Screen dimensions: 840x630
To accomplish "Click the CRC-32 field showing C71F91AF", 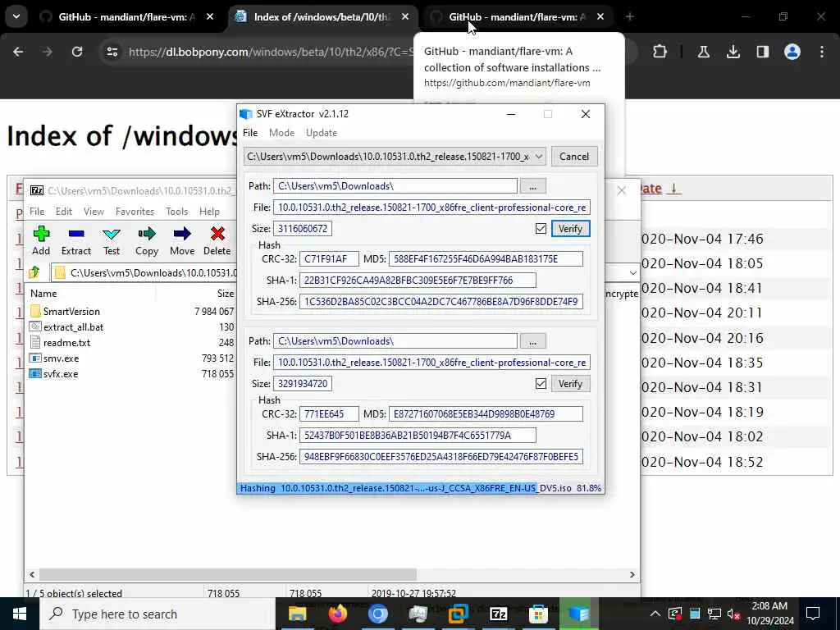I will click(x=329, y=258).
